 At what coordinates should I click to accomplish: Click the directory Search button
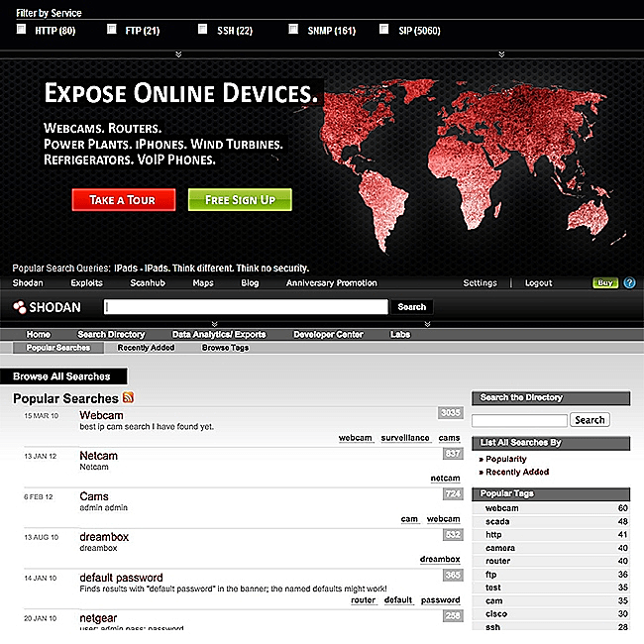[x=590, y=420]
